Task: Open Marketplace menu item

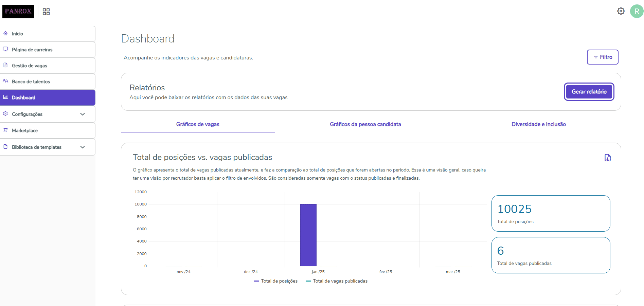Action: coord(48,130)
